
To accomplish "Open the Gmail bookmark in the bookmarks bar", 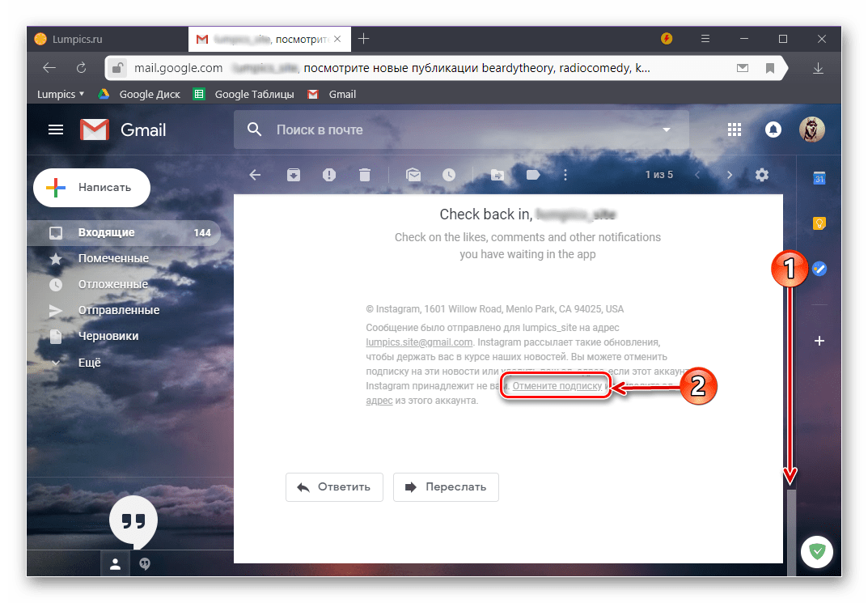I will click(x=332, y=94).
